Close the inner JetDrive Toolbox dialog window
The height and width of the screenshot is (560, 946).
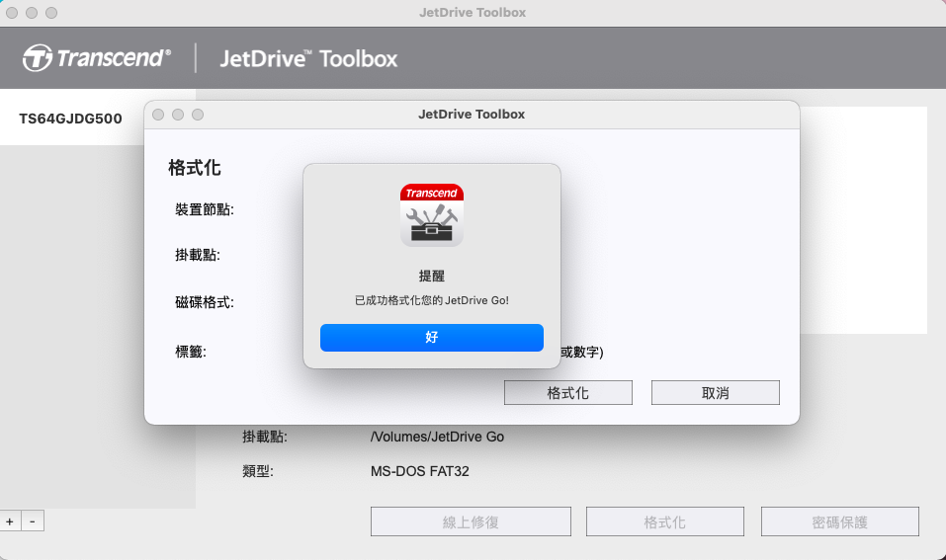tap(158, 115)
